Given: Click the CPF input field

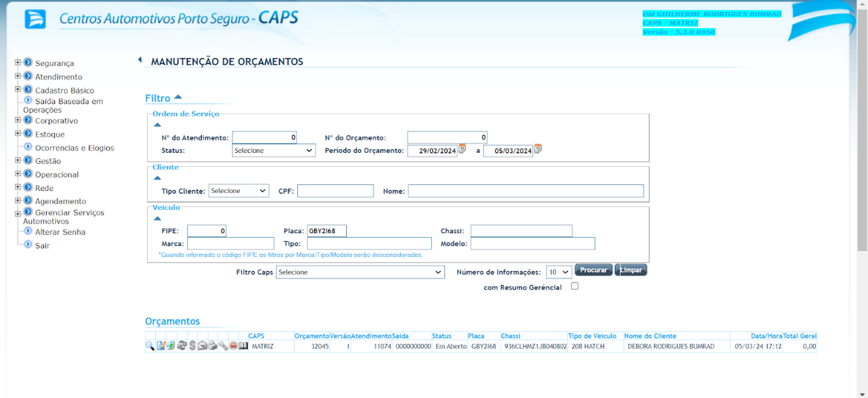Looking at the screenshot, I should (335, 191).
